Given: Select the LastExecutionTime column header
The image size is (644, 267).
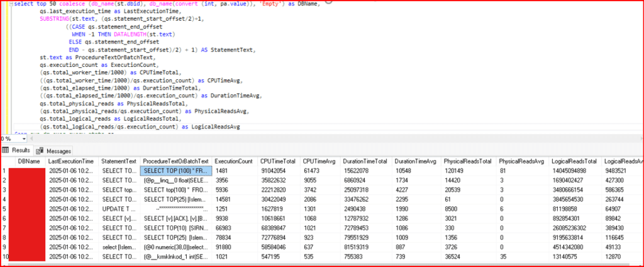Looking at the screenshot, I should (x=71, y=162).
